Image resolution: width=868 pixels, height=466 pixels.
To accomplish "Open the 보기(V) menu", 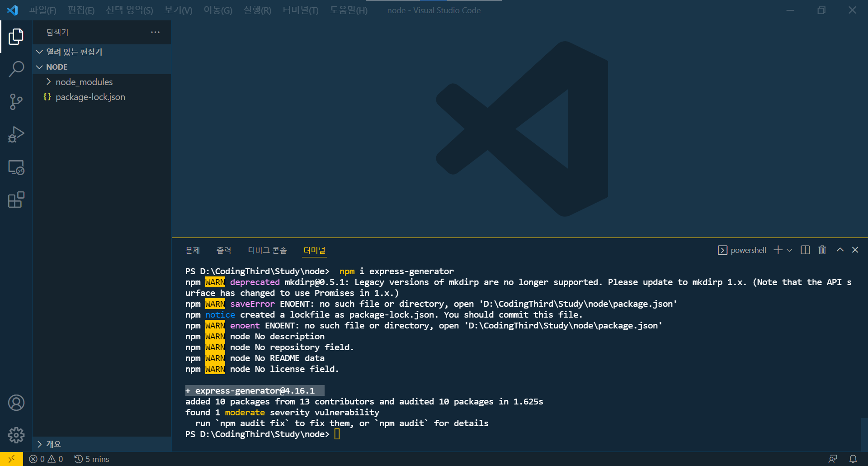I will pyautogui.click(x=178, y=10).
